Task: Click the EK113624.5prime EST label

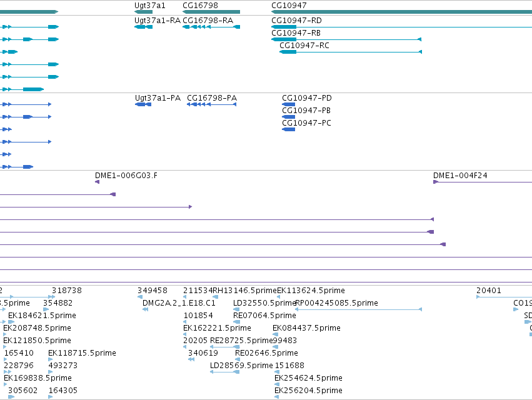Action: (x=311, y=291)
